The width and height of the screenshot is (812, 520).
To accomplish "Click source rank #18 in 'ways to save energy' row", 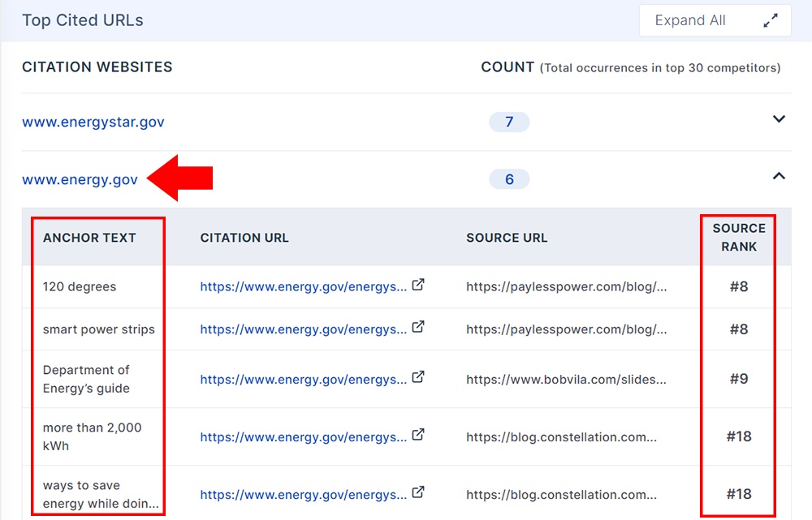I will (739, 494).
